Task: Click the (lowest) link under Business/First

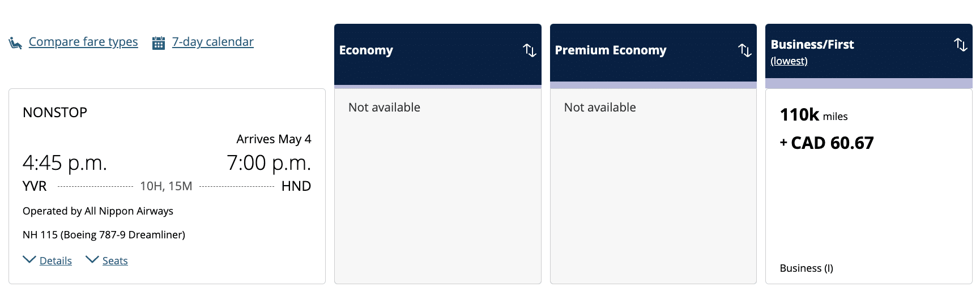Action: pos(789,61)
